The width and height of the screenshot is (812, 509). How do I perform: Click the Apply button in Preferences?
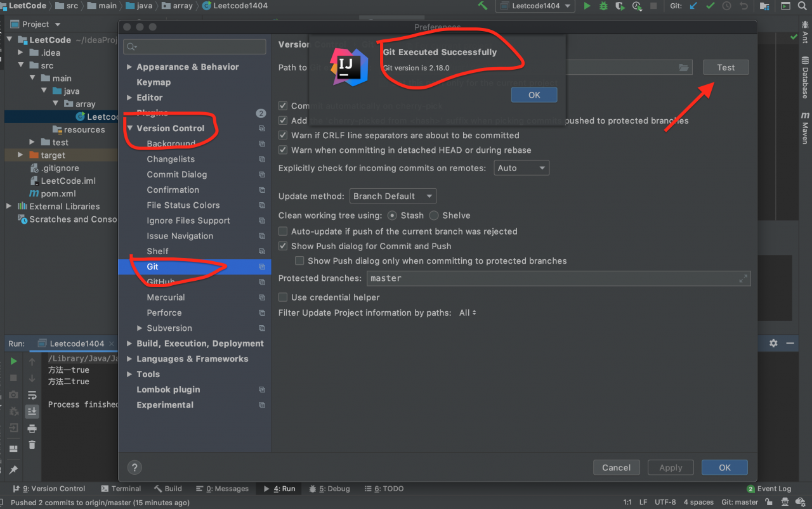671,468
